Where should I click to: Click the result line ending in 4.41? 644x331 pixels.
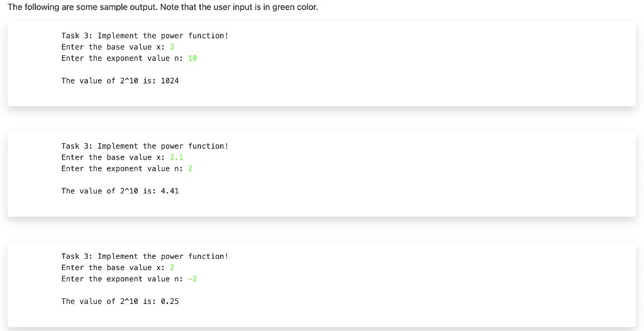(x=120, y=191)
